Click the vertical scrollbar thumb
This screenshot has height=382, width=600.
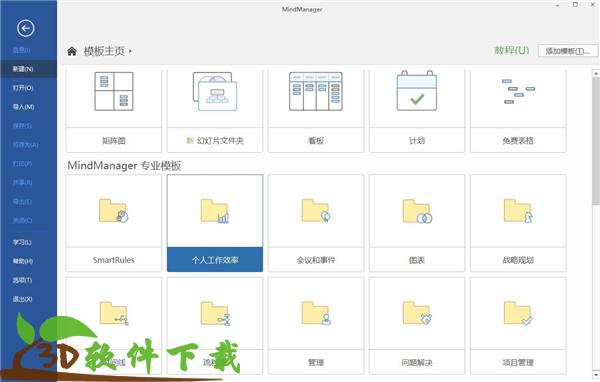tap(596, 141)
